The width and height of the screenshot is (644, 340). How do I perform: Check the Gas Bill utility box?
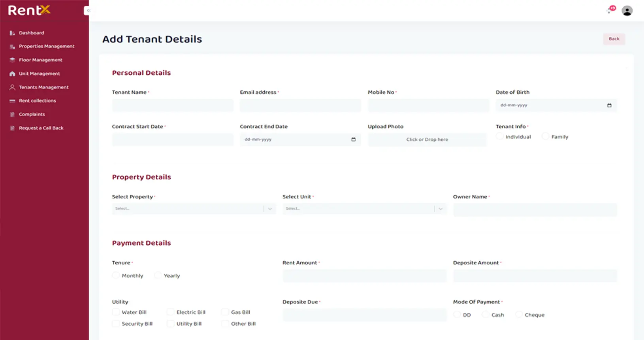(225, 312)
